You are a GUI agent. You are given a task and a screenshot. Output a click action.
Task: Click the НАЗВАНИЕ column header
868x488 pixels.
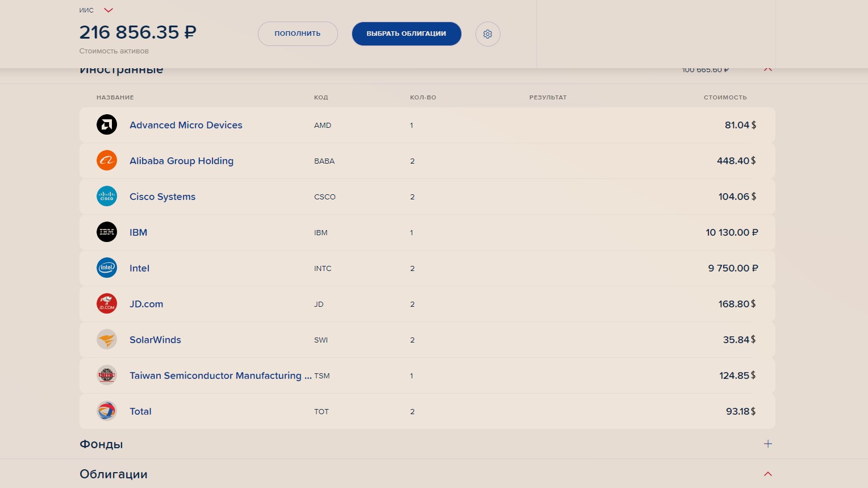click(115, 97)
